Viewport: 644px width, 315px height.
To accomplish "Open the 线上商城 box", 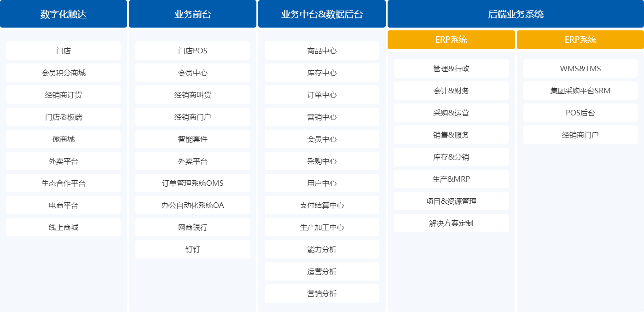I will click(x=64, y=227).
